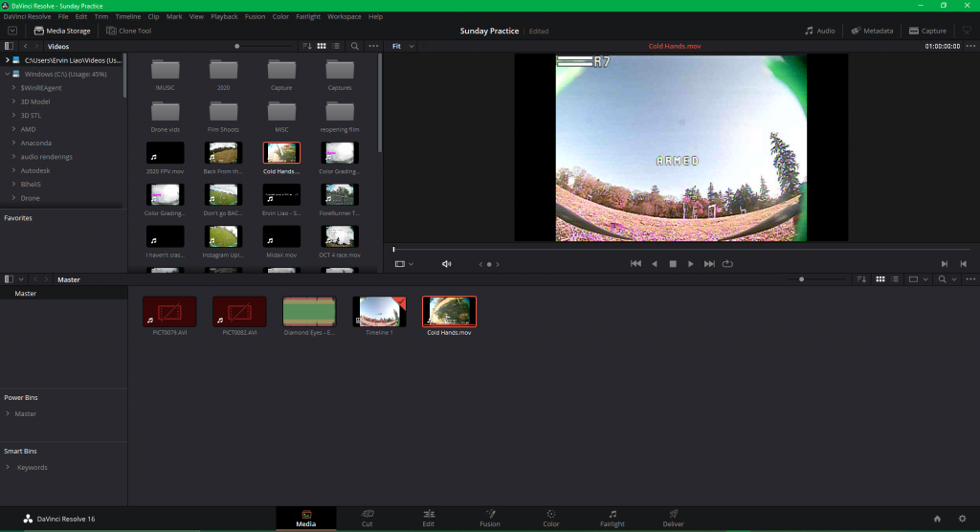Open the Film Shoots folder

point(223,118)
